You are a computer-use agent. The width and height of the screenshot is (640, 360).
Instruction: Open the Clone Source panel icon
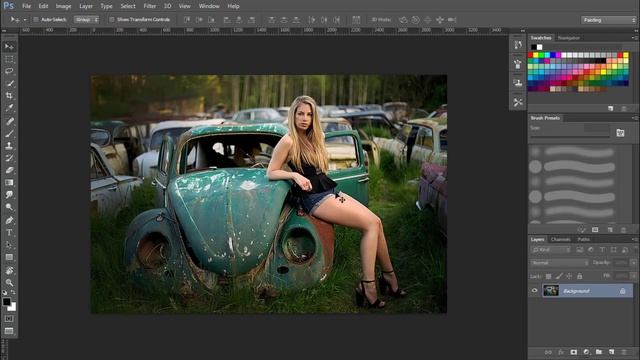coord(518,83)
